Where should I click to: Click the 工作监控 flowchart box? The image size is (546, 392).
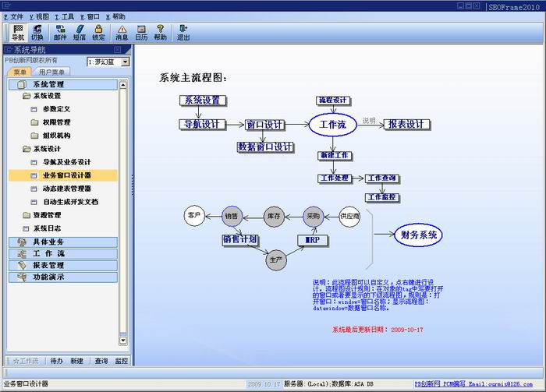point(382,197)
